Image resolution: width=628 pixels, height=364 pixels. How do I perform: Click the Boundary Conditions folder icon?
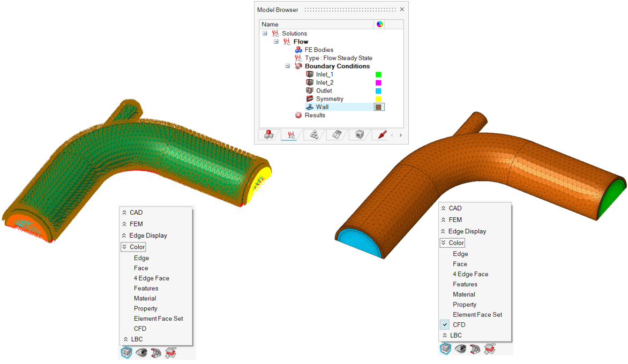pyautogui.click(x=298, y=66)
